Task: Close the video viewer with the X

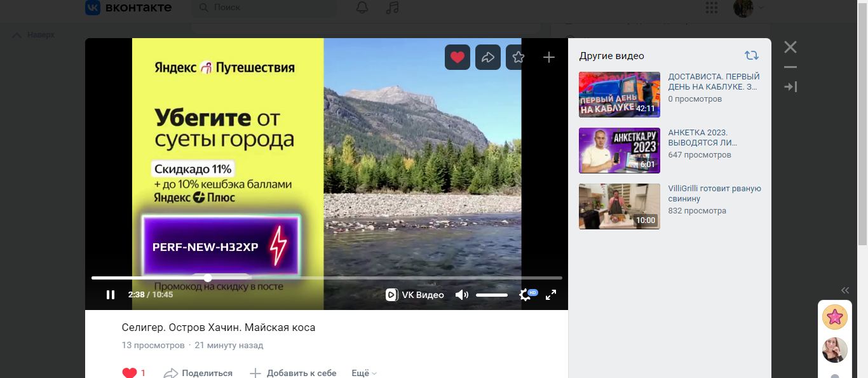Action: (x=790, y=46)
